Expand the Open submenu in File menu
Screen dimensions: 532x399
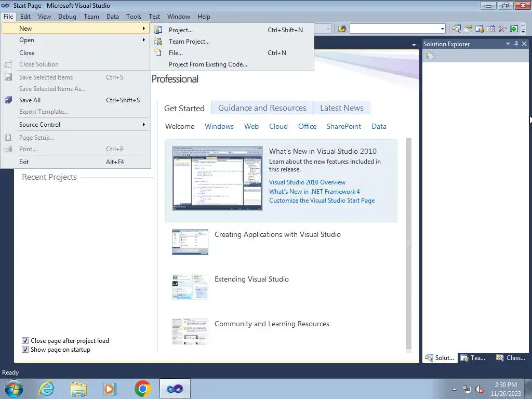[x=76, y=40]
